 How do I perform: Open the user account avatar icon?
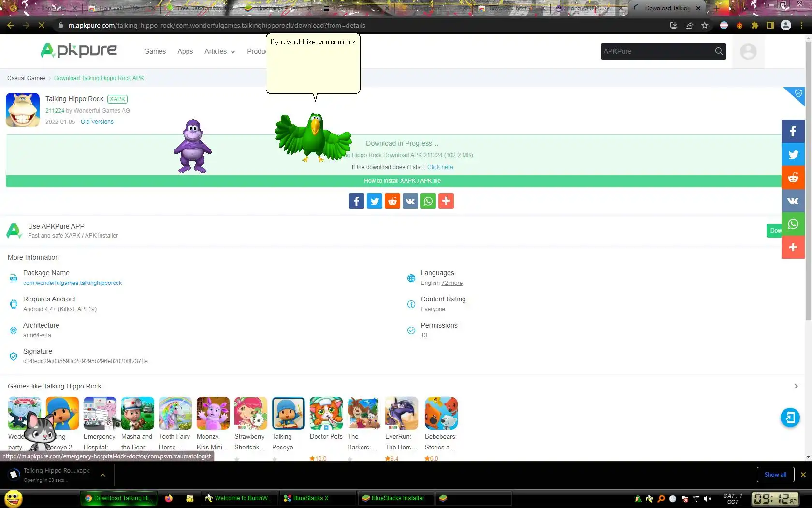coord(748,51)
